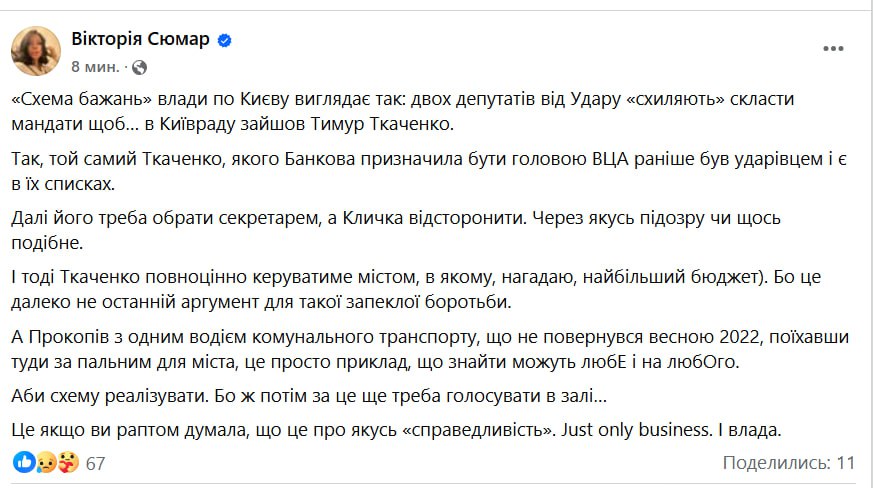The width and height of the screenshot is (873, 488).
Task: Open the three-dot post options menu
Action: click(x=833, y=48)
